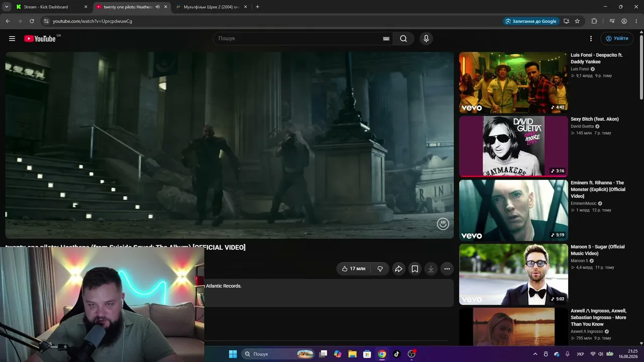
Task: Open the УКР language indicator
Action: [x=580, y=354]
